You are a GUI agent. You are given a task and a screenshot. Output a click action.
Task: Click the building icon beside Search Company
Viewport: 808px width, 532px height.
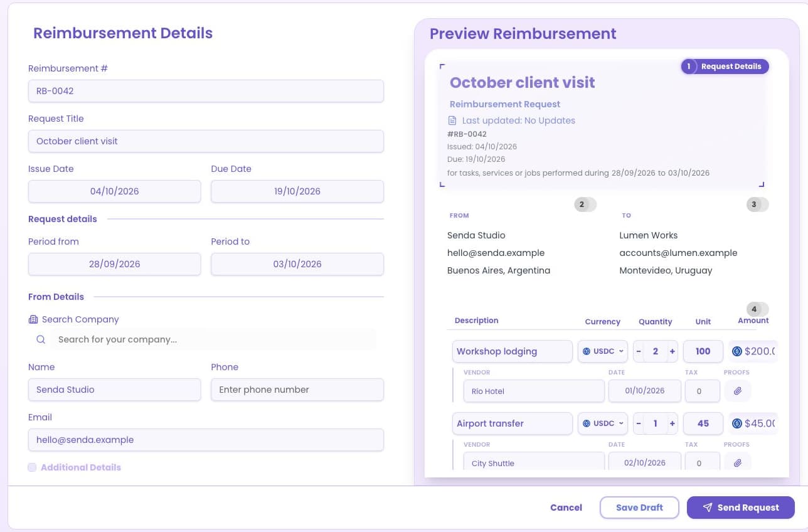(x=33, y=319)
